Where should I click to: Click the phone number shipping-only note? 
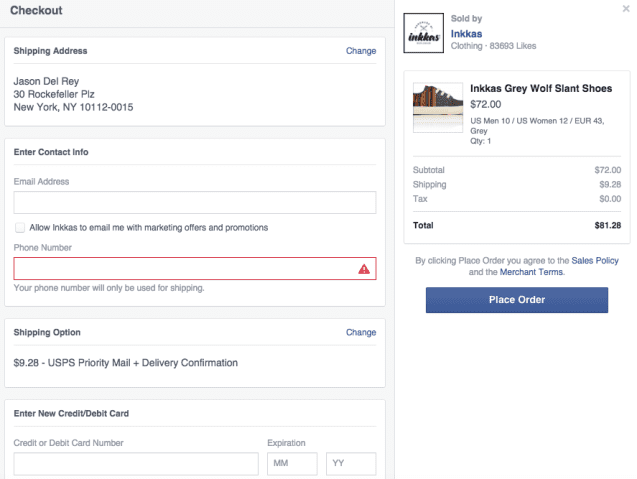point(109,288)
